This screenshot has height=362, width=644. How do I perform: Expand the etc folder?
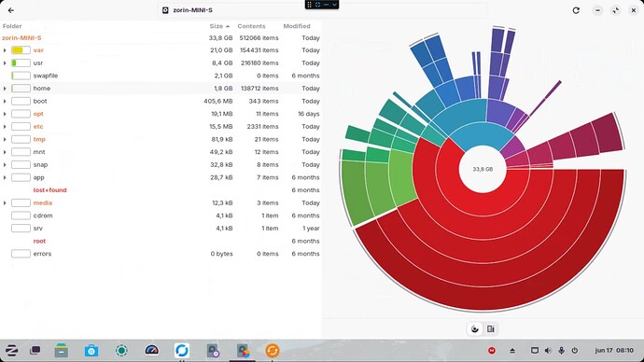(x=5, y=127)
